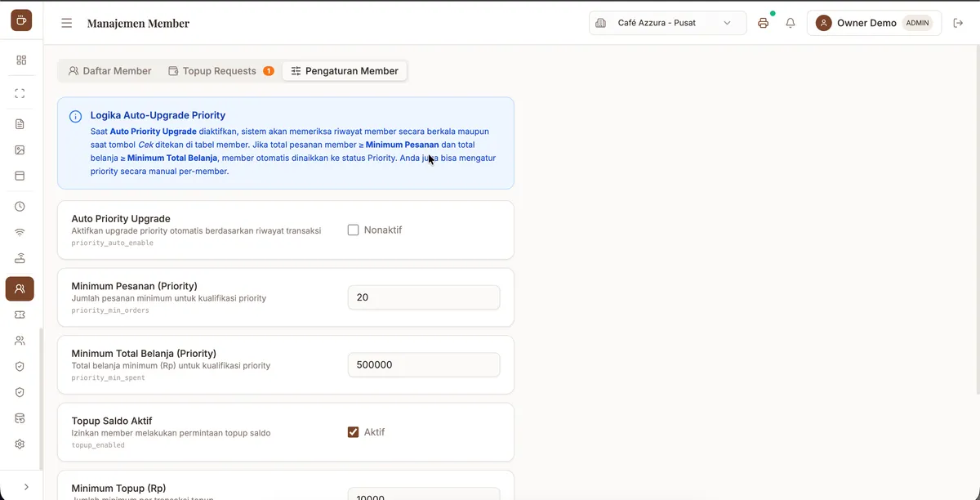Click the "Logika Auto-Upgrade Priority" heading
The width and height of the screenshot is (980, 500).
[158, 115]
